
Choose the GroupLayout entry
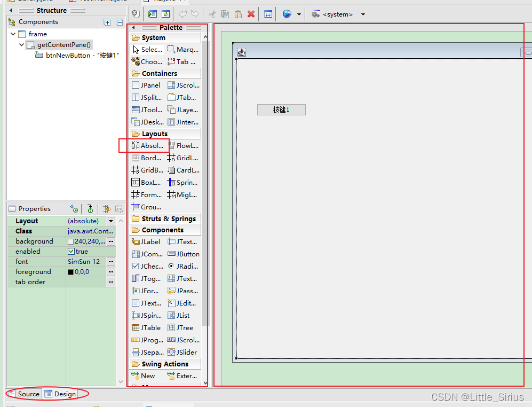(147, 207)
